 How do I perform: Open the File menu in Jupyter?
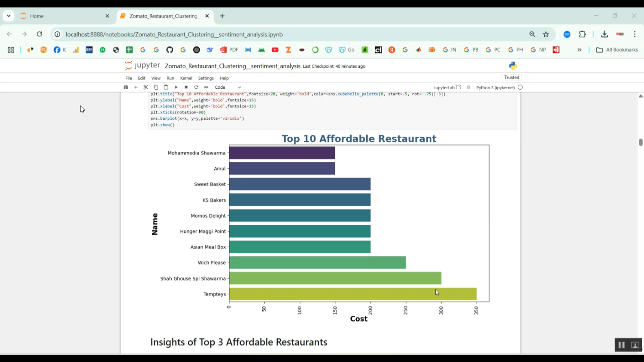(129, 78)
